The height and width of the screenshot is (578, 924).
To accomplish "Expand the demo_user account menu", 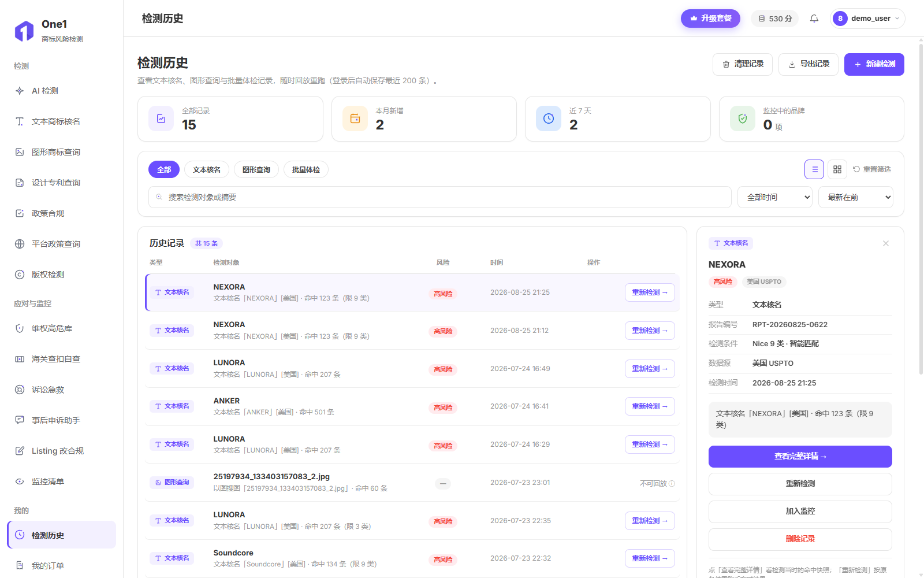I will pos(867,18).
